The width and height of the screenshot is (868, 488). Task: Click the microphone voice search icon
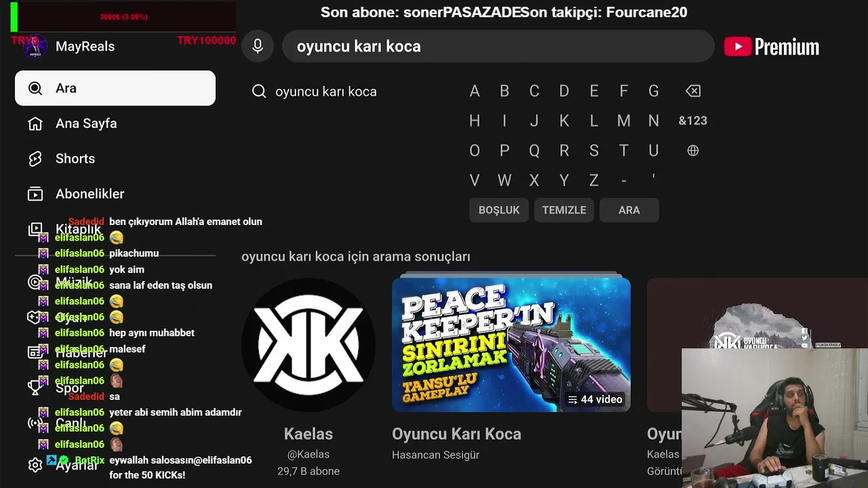(258, 46)
